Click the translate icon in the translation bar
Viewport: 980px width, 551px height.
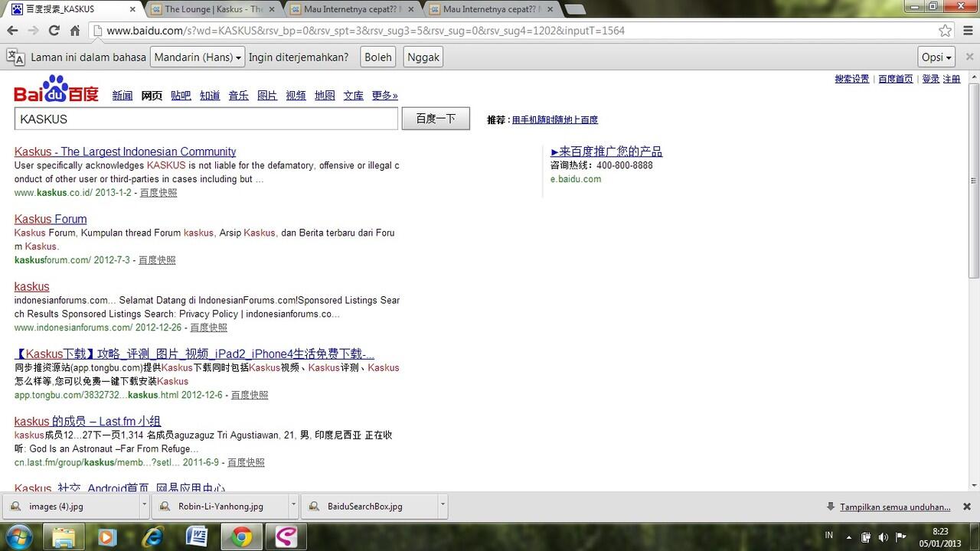click(15, 57)
